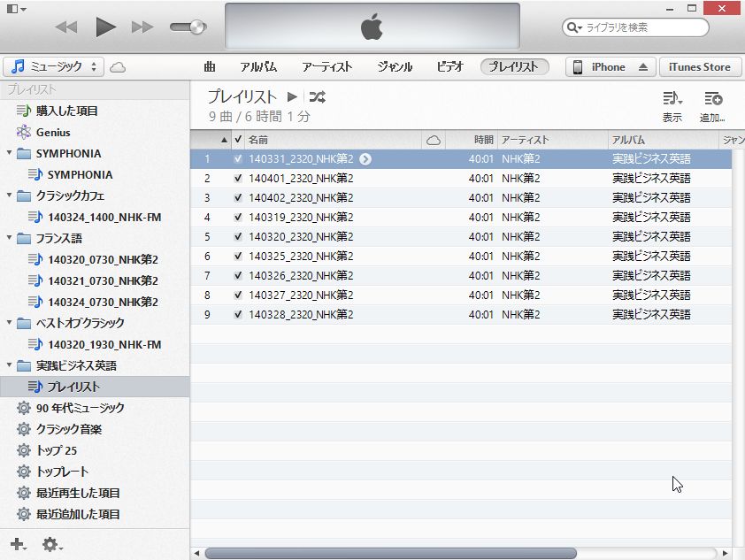This screenshot has width=745, height=560.
Task: Uncheck the 140327_2320_NHK第2 track checkbox
Action: (238, 295)
